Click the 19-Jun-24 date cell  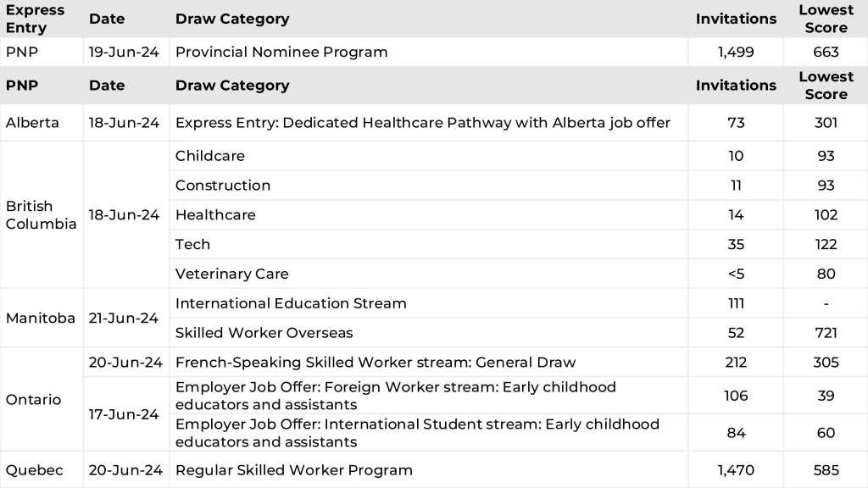pyautogui.click(x=124, y=52)
